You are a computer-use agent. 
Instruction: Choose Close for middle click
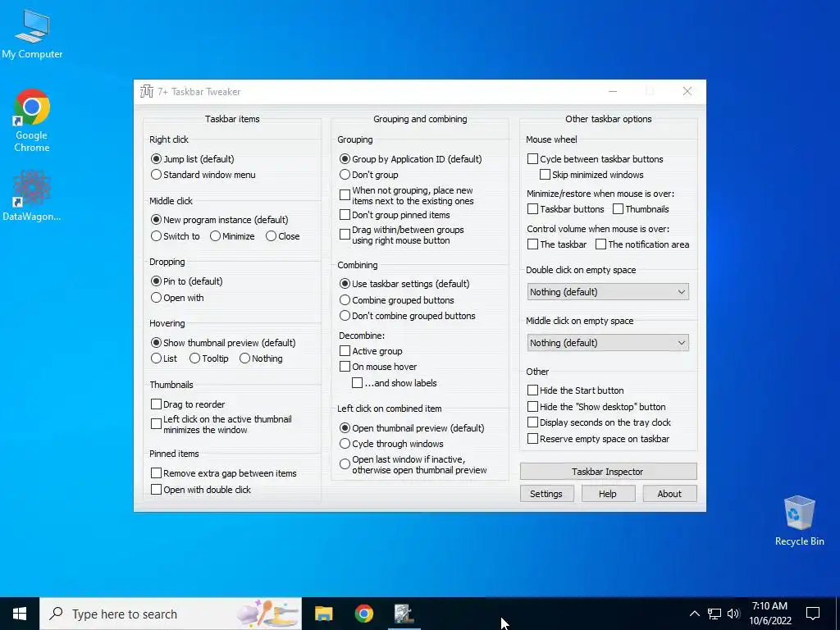pos(283,236)
